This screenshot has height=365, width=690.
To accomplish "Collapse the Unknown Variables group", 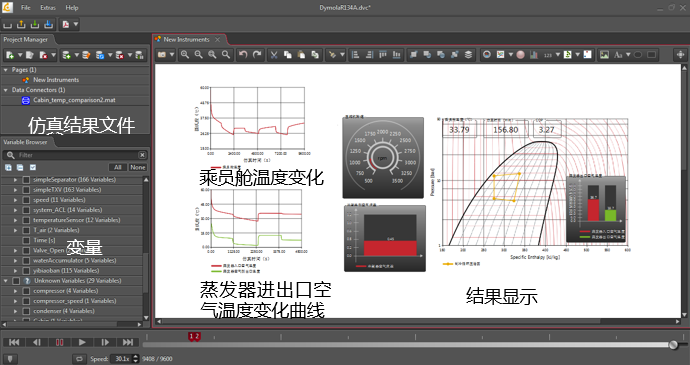I will pyautogui.click(x=6, y=281).
